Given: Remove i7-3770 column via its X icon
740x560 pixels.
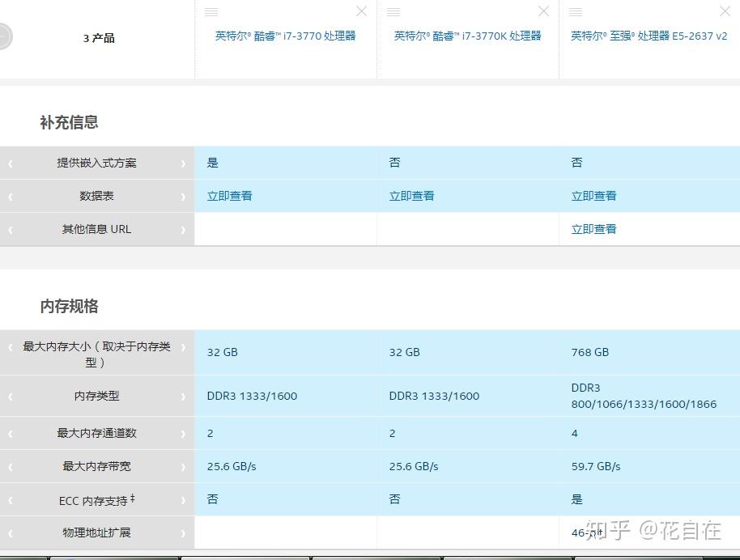Looking at the screenshot, I should click(x=361, y=11).
